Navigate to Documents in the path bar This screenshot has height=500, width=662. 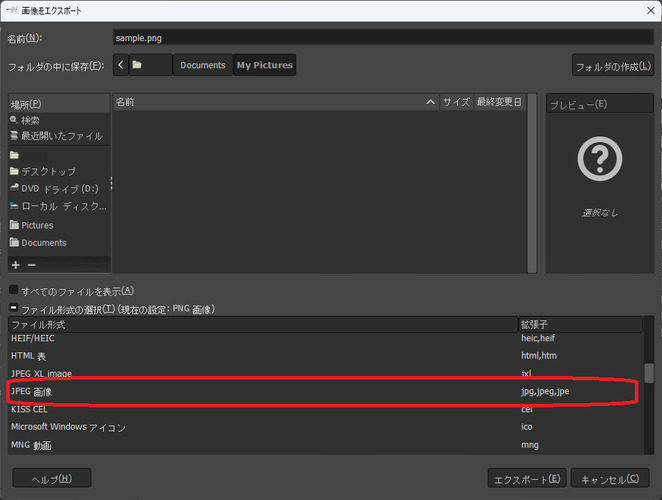(203, 65)
